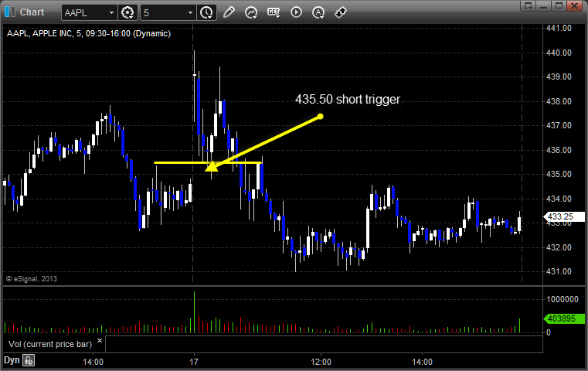Expand the AAPL symbol dropdown
The height and width of the screenshot is (371, 588).
tap(111, 13)
